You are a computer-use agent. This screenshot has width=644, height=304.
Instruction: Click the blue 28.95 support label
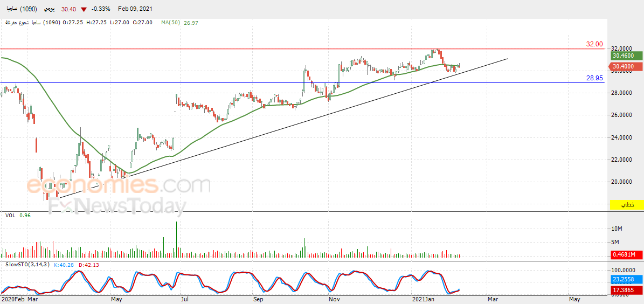click(x=594, y=78)
